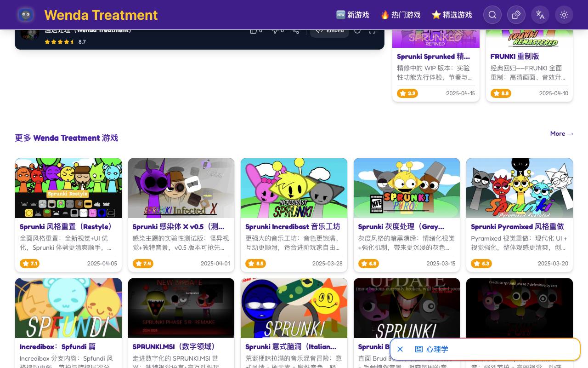Click the More → link
The height and width of the screenshot is (368, 588).
click(562, 134)
